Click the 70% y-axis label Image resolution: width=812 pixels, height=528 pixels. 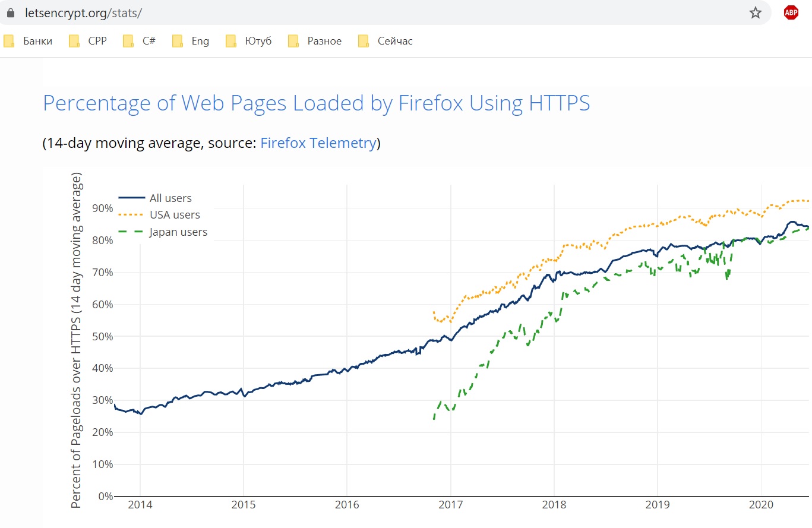pyautogui.click(x=102, y=273)
